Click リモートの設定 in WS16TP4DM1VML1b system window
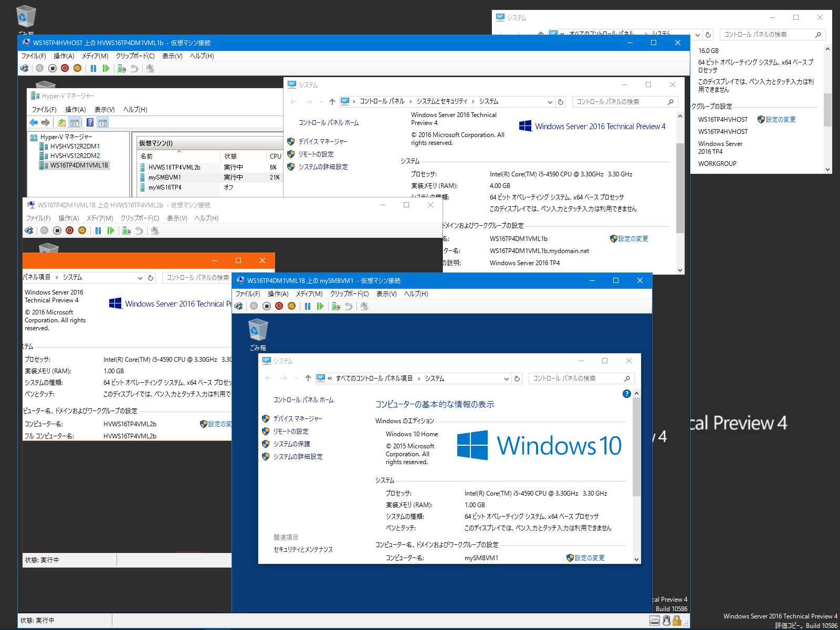This screenshot has height=630, width=840. (316, 154)
